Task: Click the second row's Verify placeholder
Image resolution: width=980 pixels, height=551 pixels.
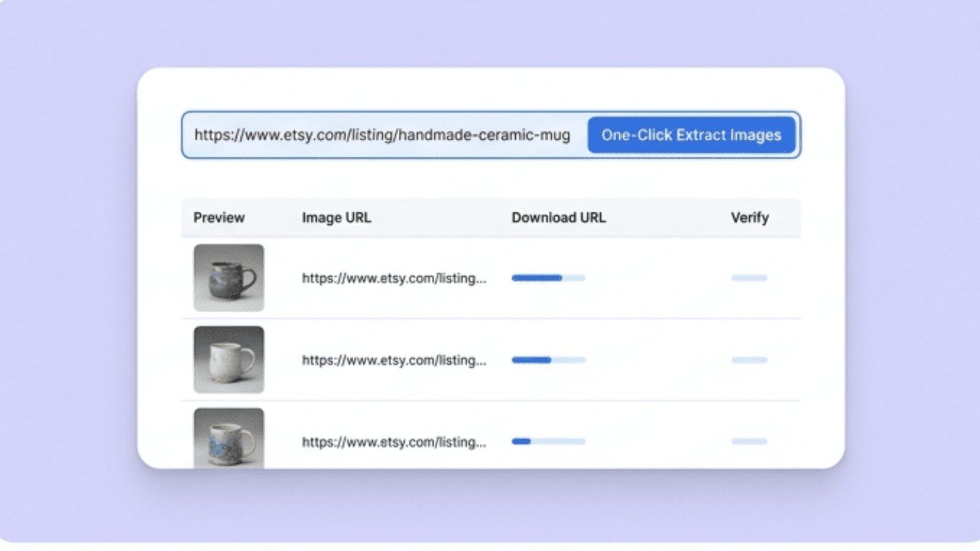Action: coord(748,360)
